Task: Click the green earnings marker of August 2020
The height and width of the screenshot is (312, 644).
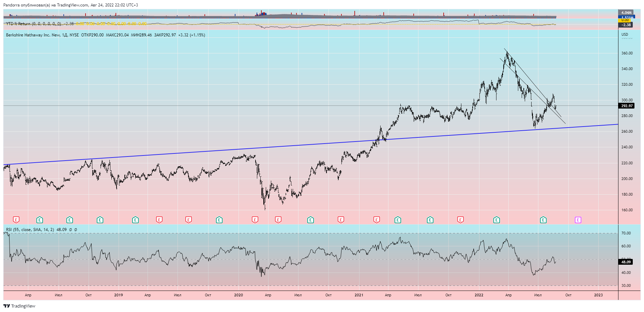Action: [x=310, y=220]
